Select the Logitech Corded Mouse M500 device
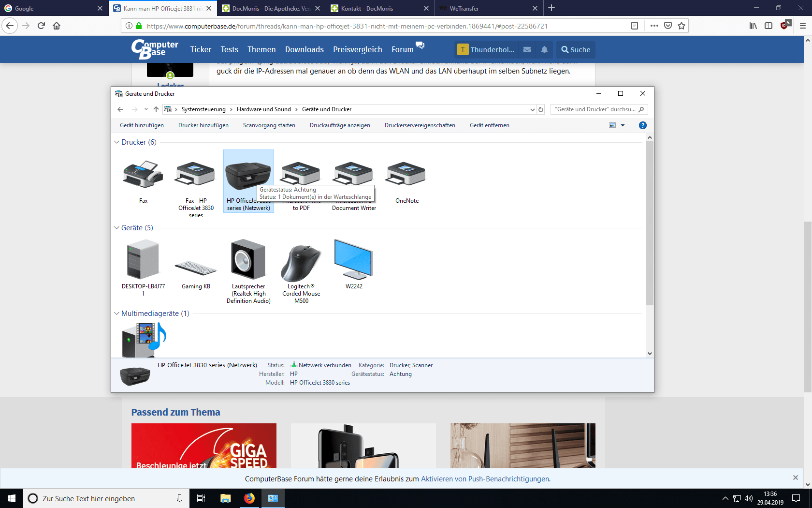Image resolution: width=812 pixels, height=508 pixels. (x=301, y=271)
